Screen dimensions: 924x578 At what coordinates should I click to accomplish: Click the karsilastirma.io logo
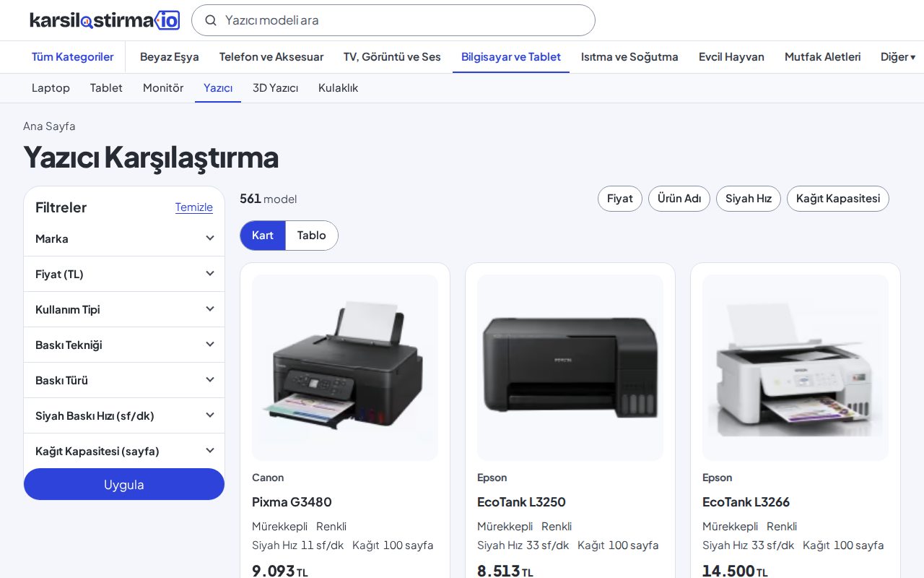click(x=105, y=20)
